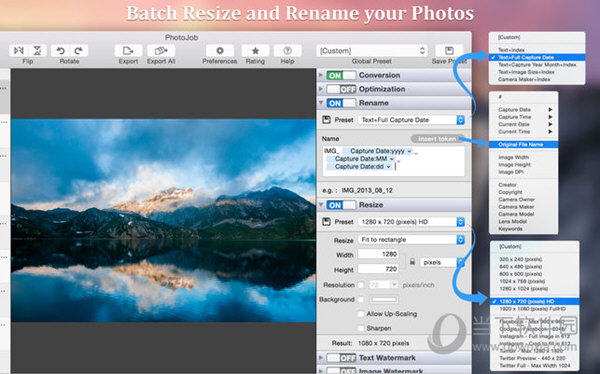Flip image vertically with second Flip icon
This screenshot has width=600, height=374.
pos(38,51)
